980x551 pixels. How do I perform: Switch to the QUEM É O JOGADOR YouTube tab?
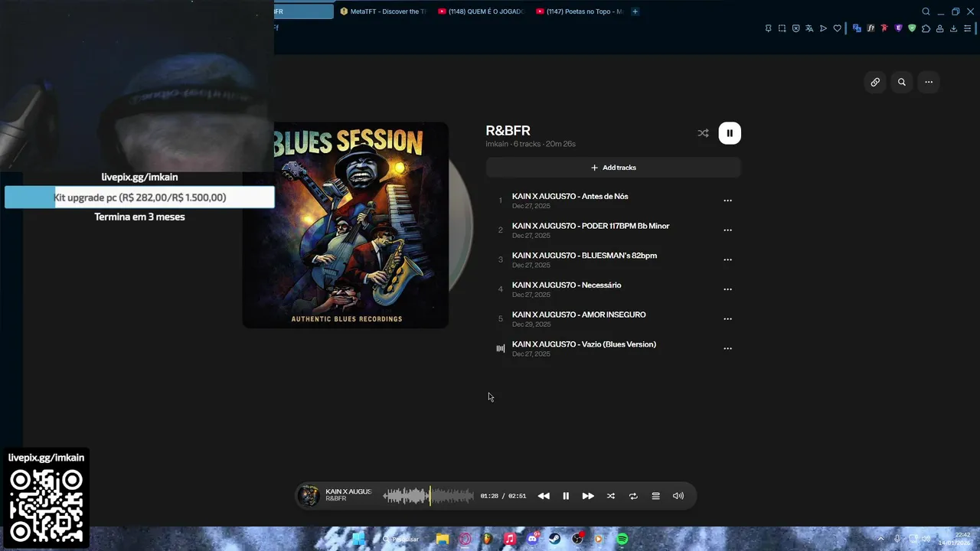pyautogui.click(x=481, y=11)
